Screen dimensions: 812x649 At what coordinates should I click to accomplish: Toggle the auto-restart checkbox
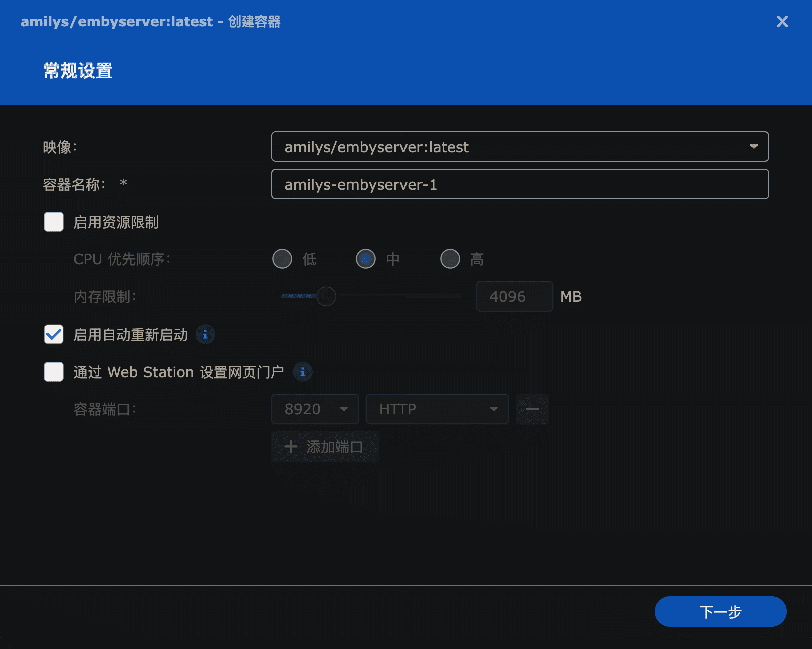pos(54,334)
